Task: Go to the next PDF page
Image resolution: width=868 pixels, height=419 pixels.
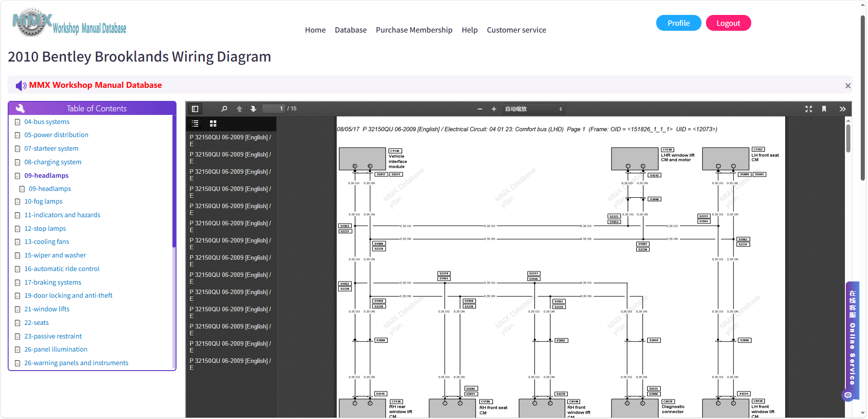Action: [253, 109]
